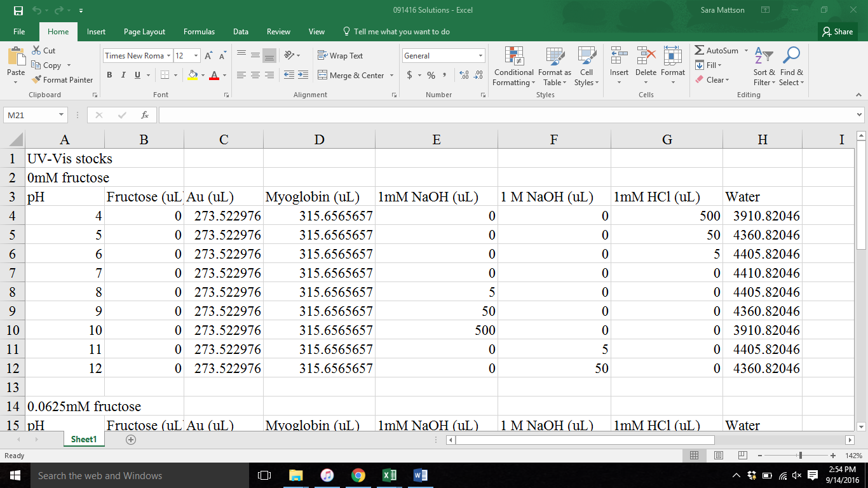Click the Format Painter icon
Viewport: 868px width, 488px height.
[36, 80]
